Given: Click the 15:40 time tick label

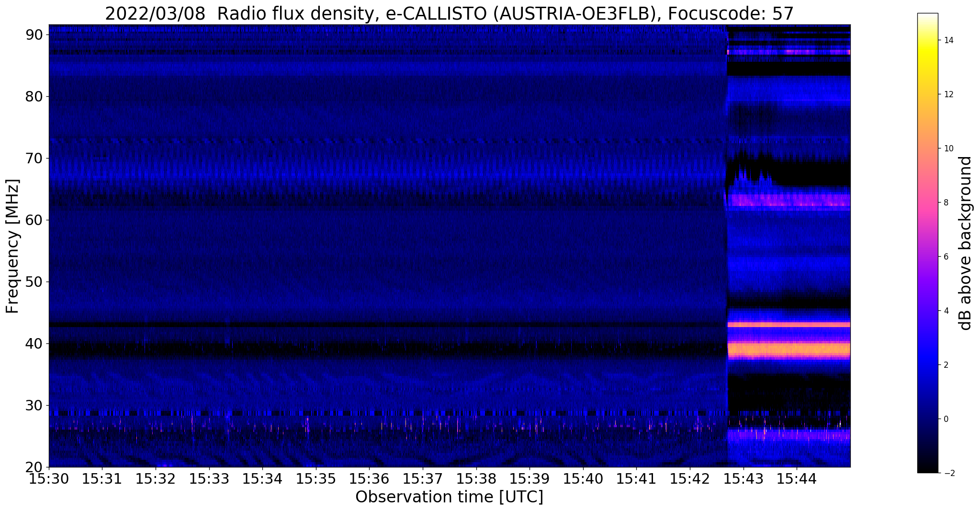Looking at the screenshot, I should pyautogui.click(x=583, y=479).
